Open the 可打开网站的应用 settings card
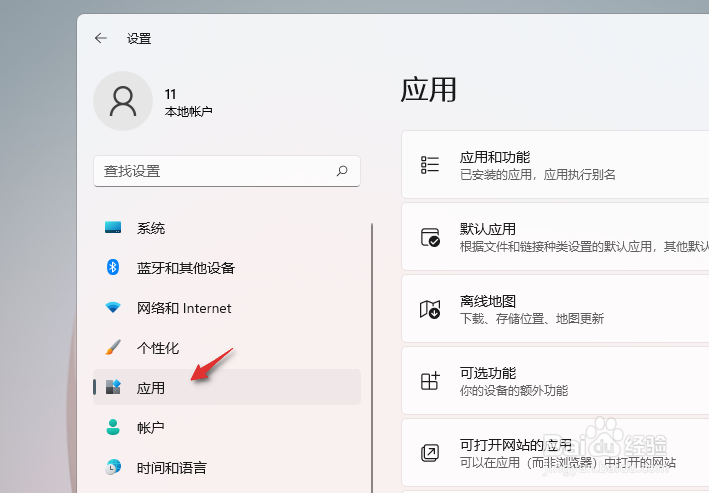Viewport: 709px width, 493px height. (555, 453)
